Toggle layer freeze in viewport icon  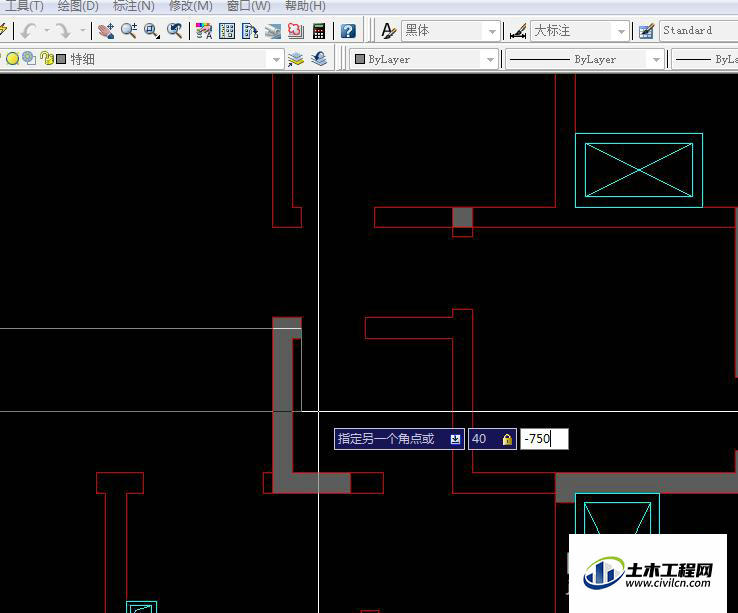pyautogui.click(x=29, y=58)
